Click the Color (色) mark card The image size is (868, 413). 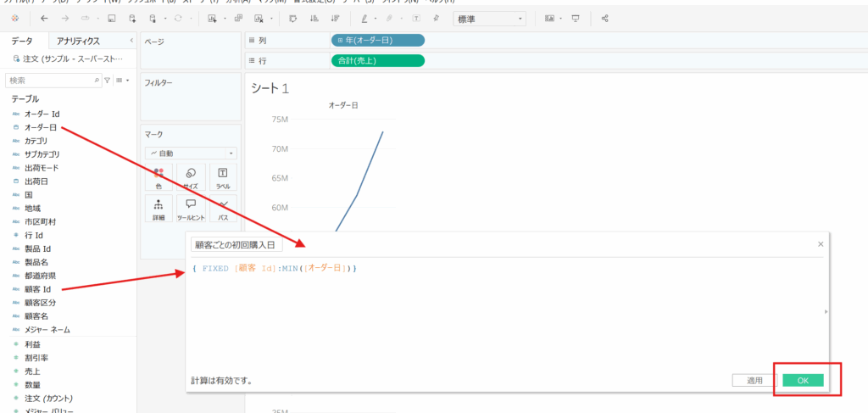159,176
